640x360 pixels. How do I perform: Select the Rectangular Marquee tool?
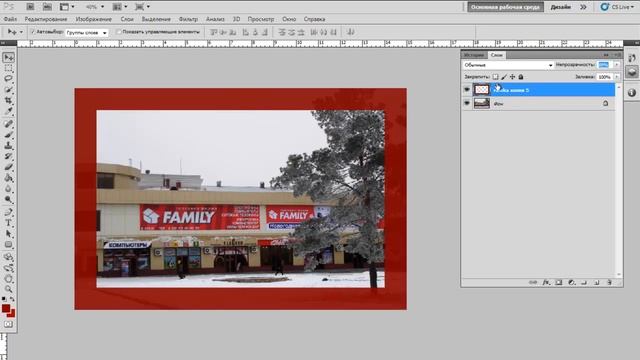(x=9, y=68)
